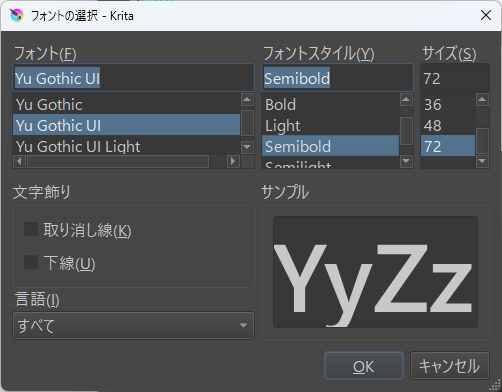This screenshot has height=392, width=502.
Task: Click the style list scroll up arrow
Action: (406, 99)
